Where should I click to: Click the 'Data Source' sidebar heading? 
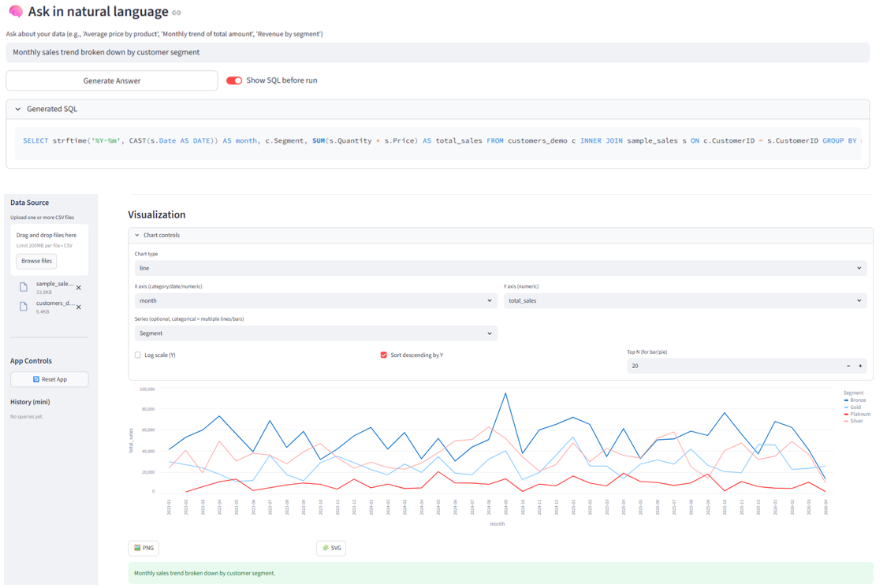click(x=29, y=203)
